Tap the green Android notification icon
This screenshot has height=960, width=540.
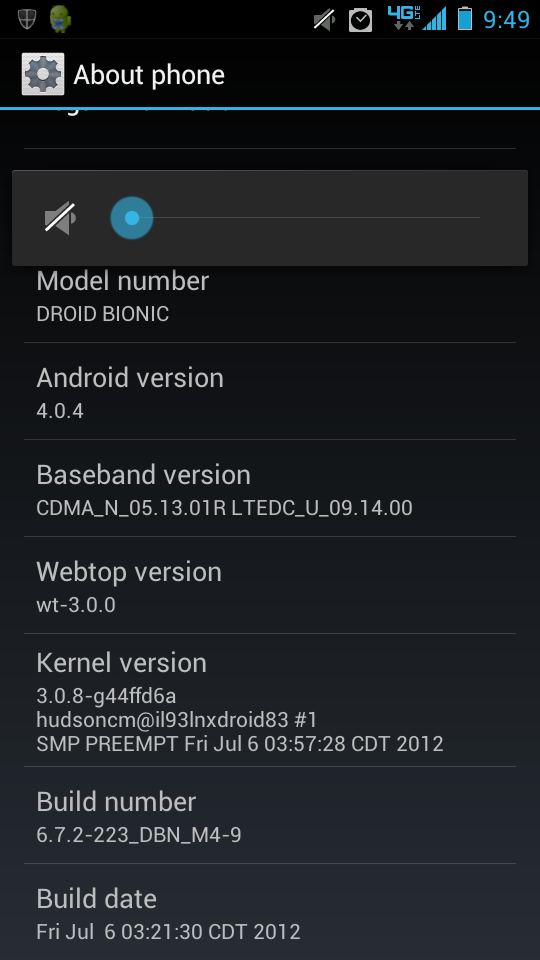coord(60,19)
